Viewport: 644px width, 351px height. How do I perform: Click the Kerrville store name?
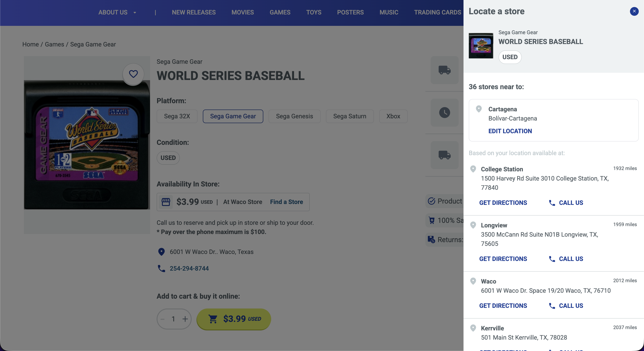(492, 328)
